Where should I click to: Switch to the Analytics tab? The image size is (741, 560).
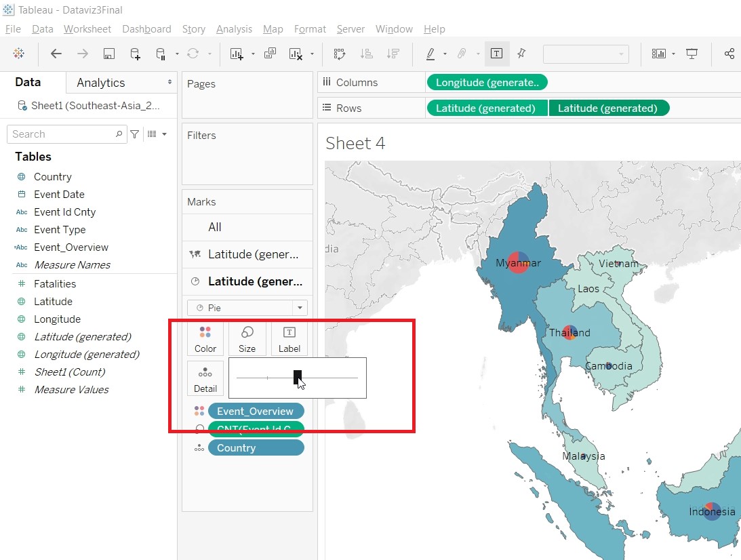pyautogui.click(x=101, y=83)
